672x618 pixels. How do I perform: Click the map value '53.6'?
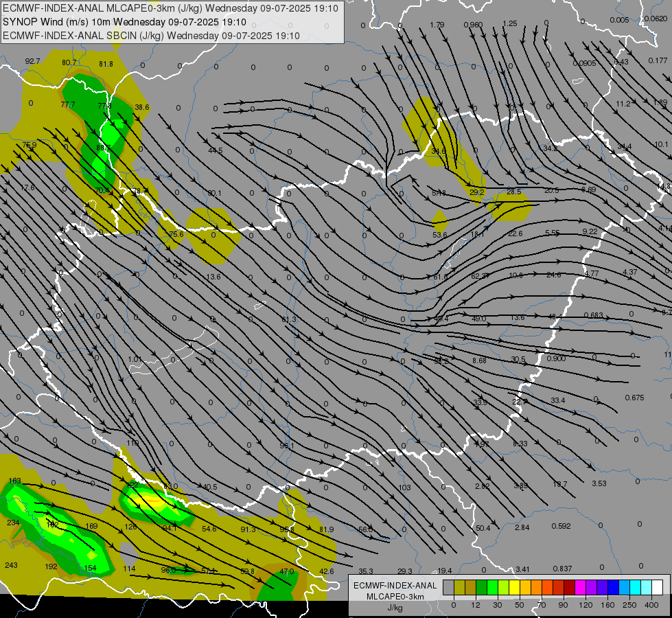[x=440, y=235]
